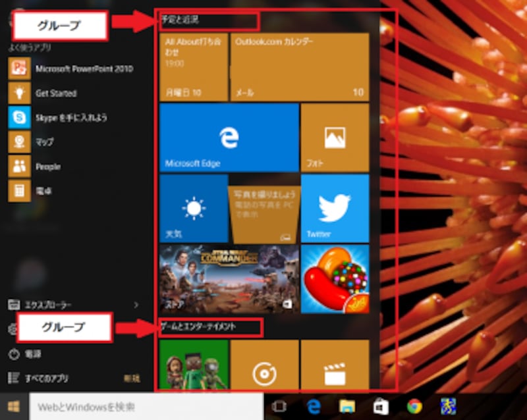The height and width of the screenshot is (420, 527).
Task: Launch the Microsoft Edge tile
Action: click(229, 138)
